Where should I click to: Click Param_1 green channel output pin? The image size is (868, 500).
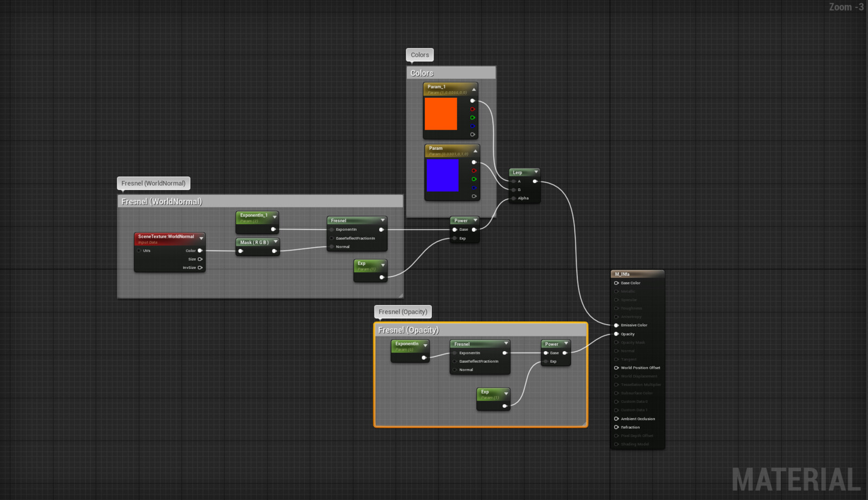pos(473,118)
